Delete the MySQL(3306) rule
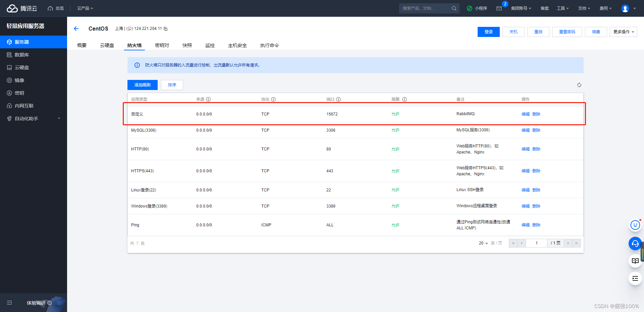This screenshot has height=312, width=644. point(536,130)
